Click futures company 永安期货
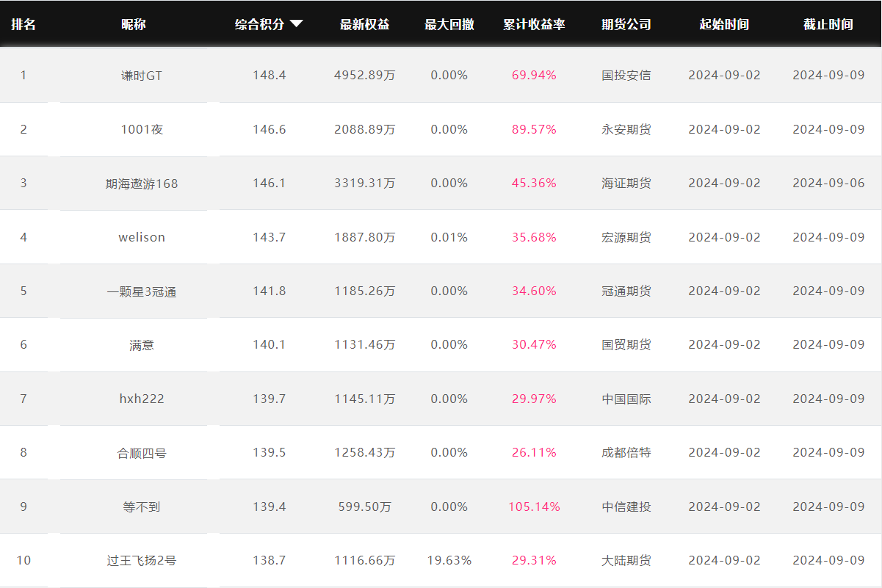 [x=626, y=129]
